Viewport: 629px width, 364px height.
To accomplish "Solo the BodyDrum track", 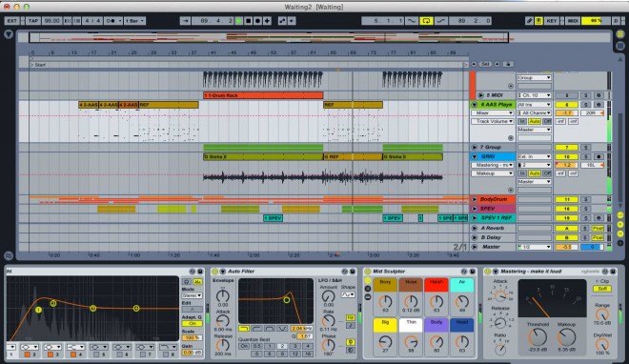I will coord(585,199).
